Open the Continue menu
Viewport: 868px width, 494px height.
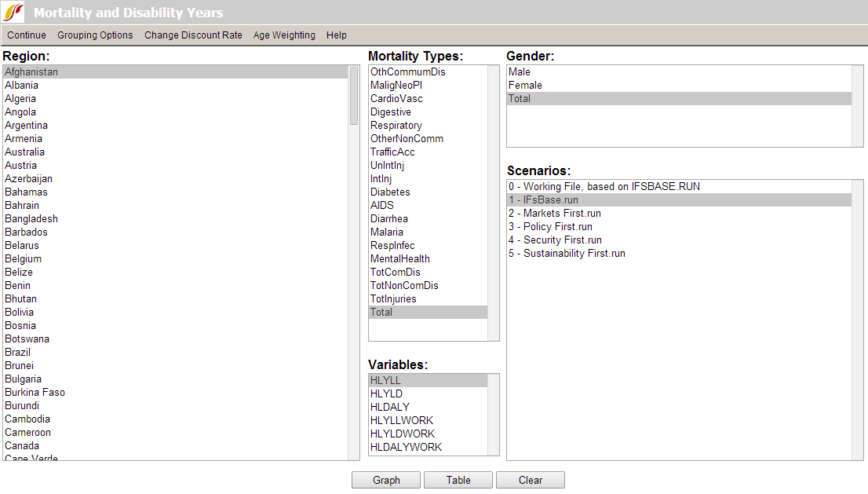click(x=27, y=35)
